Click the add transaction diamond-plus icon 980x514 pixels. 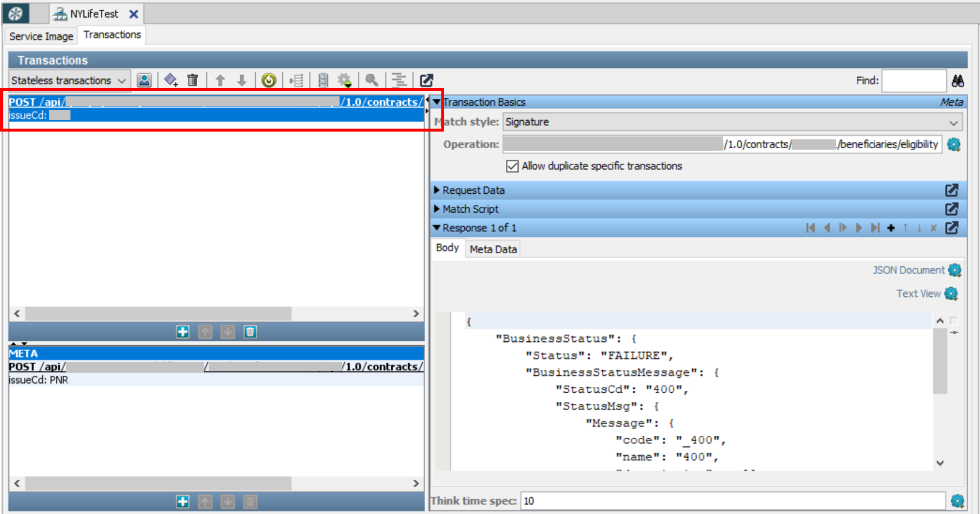171,80
